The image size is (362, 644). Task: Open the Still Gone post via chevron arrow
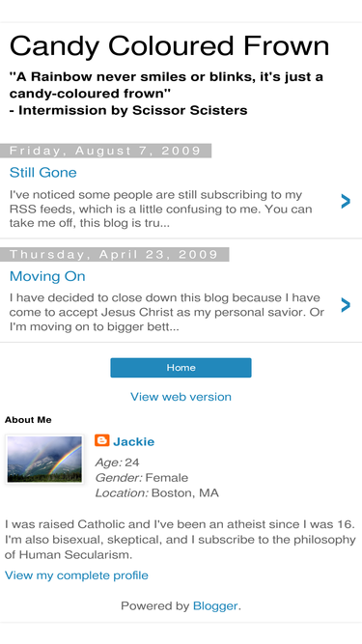tap(346, 201)
